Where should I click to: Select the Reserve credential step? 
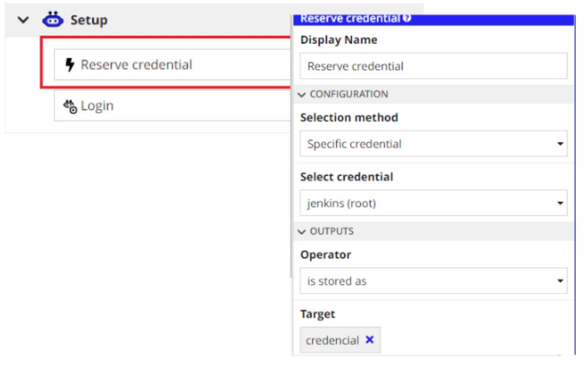click(172, 65)
